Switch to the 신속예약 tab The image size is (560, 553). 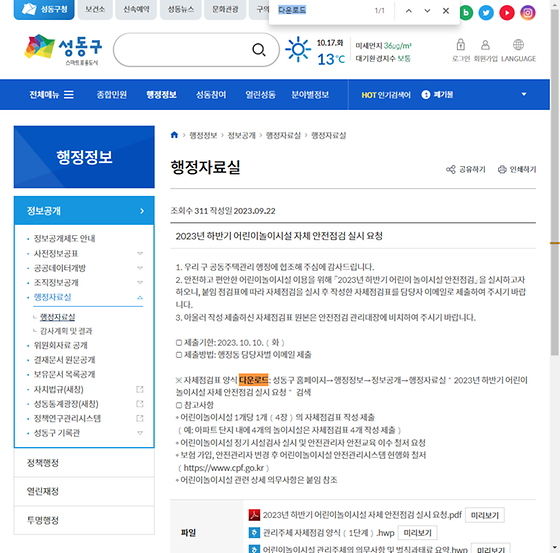136,9
